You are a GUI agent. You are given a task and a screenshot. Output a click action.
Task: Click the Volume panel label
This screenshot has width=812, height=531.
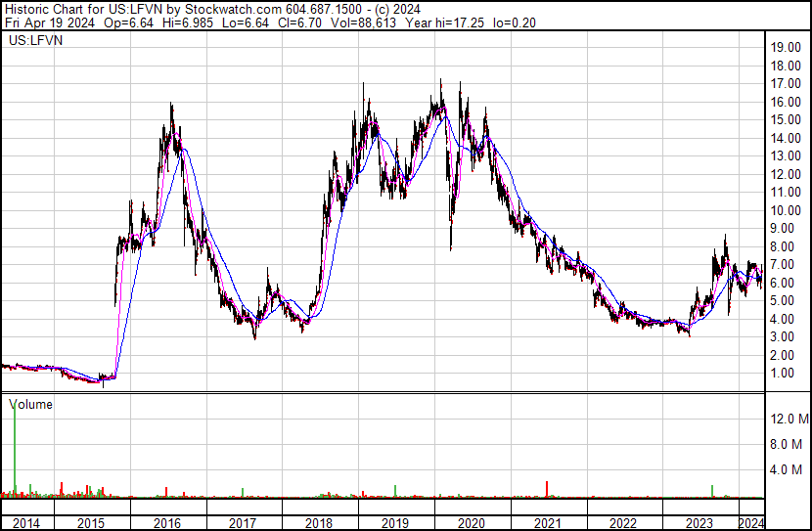(x=30, y=404)
